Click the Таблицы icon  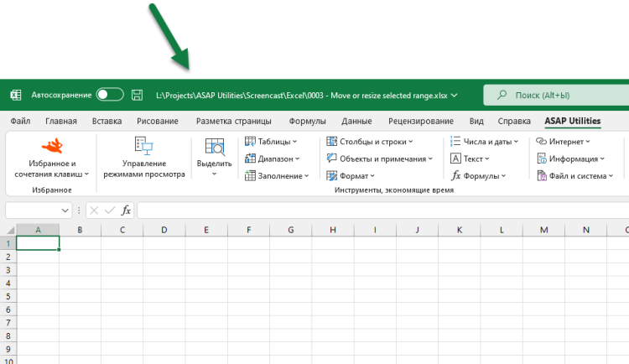(250, 141)
